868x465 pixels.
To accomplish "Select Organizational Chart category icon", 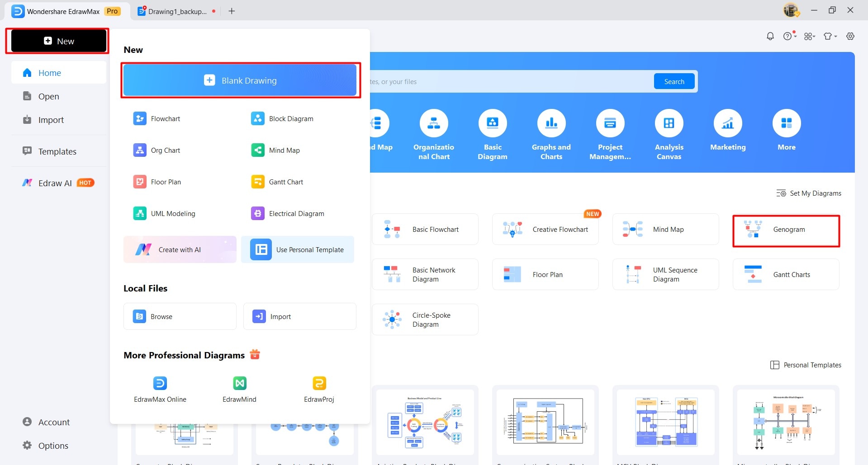I will click(x=434, y=123).
